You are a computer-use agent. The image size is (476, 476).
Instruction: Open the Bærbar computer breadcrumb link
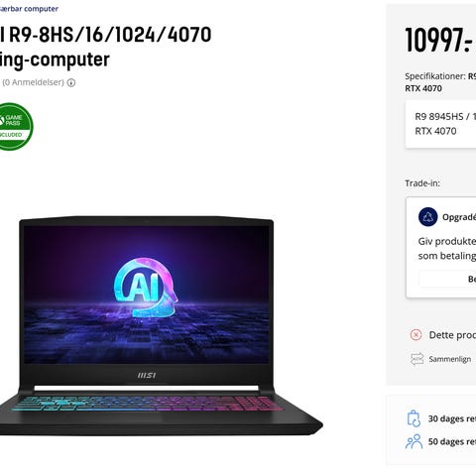pos(29,9)
